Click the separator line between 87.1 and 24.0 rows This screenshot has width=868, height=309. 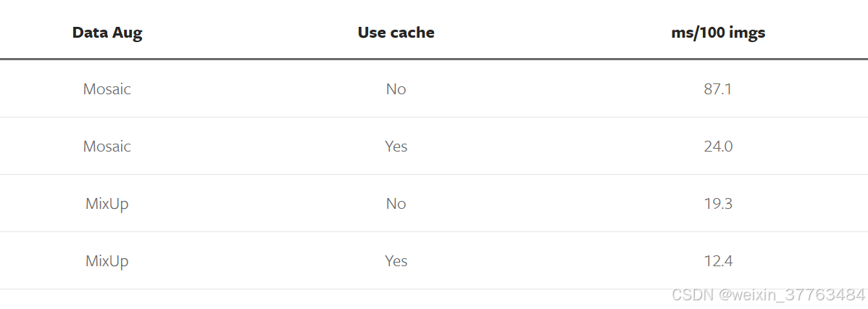[434, 118]
